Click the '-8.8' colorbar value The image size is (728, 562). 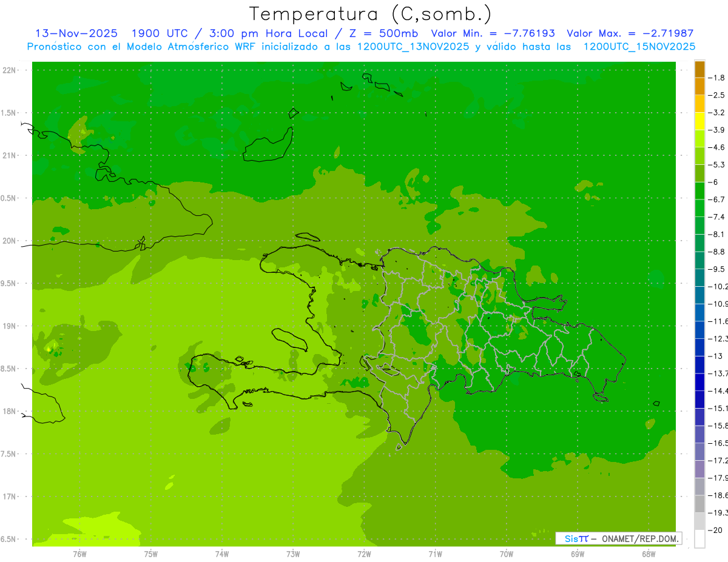pyautogui.click(x=716, y=252)
